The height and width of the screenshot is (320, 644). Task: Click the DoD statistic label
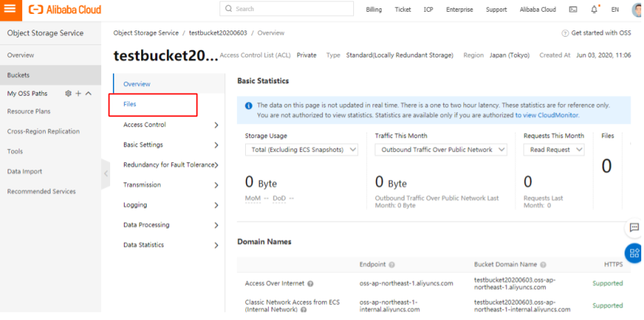[279, 198]
